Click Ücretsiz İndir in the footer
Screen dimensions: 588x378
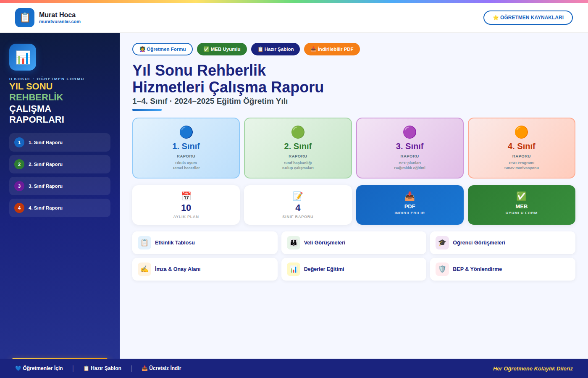pos(161,368)
